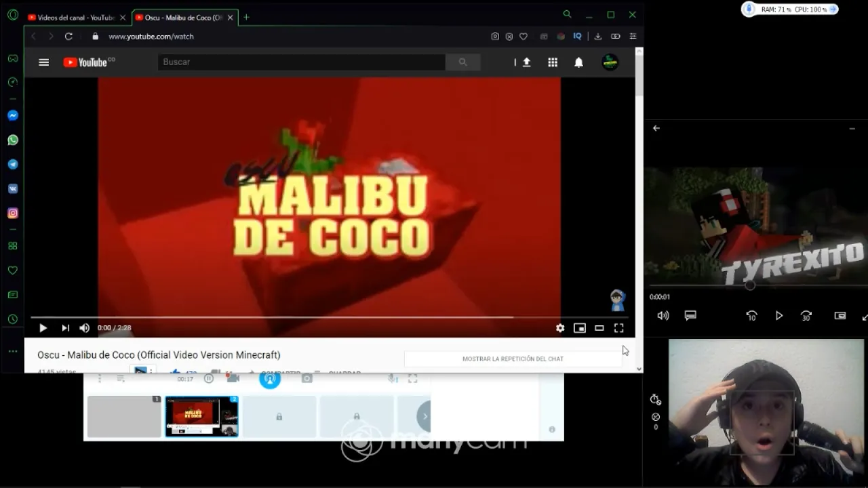Click the RAM CPU monitor widget
The width and height of the screenshot is (868, 488).
pyautogui.click(x=790, y=9)
